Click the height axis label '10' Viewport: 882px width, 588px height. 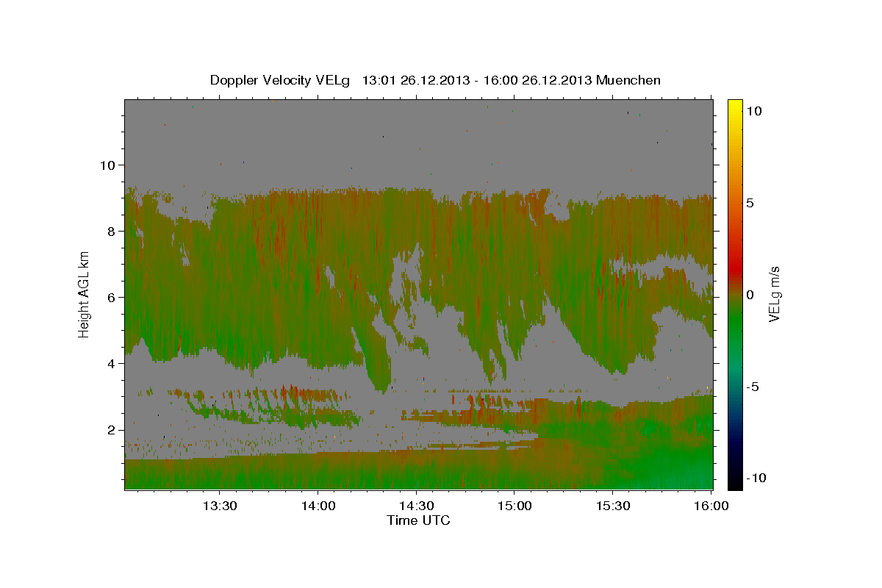[108, 165]
